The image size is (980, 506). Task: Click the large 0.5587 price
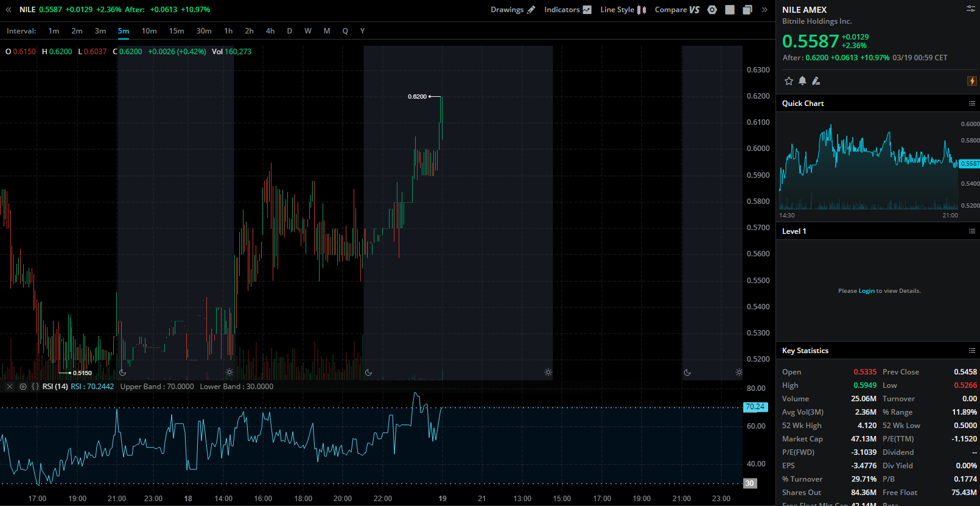pyautogui.click(x=810, y=41)
